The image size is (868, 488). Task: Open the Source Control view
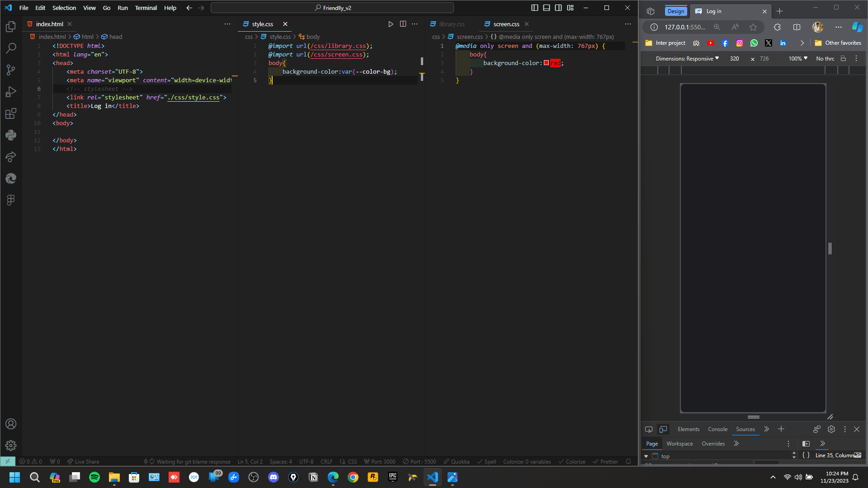[x=11, y=70]
